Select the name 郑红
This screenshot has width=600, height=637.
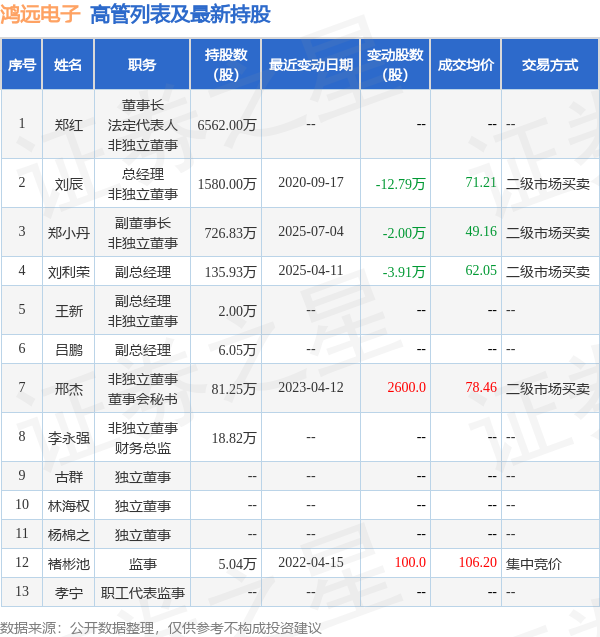tap(69, 124)
